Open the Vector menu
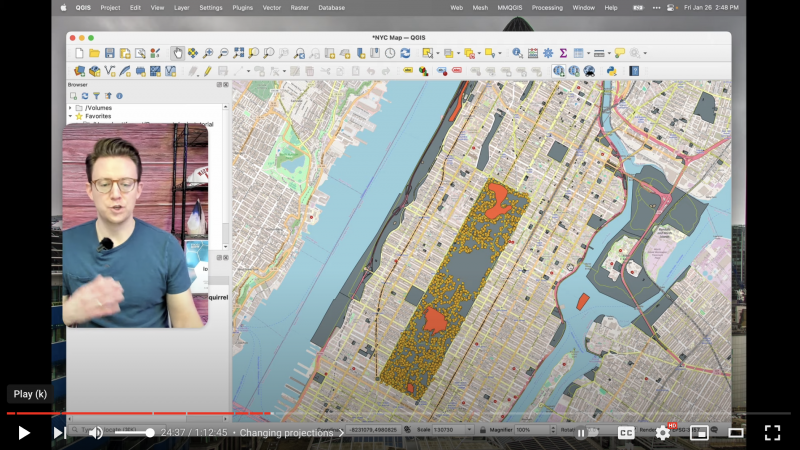The height and width of the screenshot is (450, 800). tap(271, 8)
